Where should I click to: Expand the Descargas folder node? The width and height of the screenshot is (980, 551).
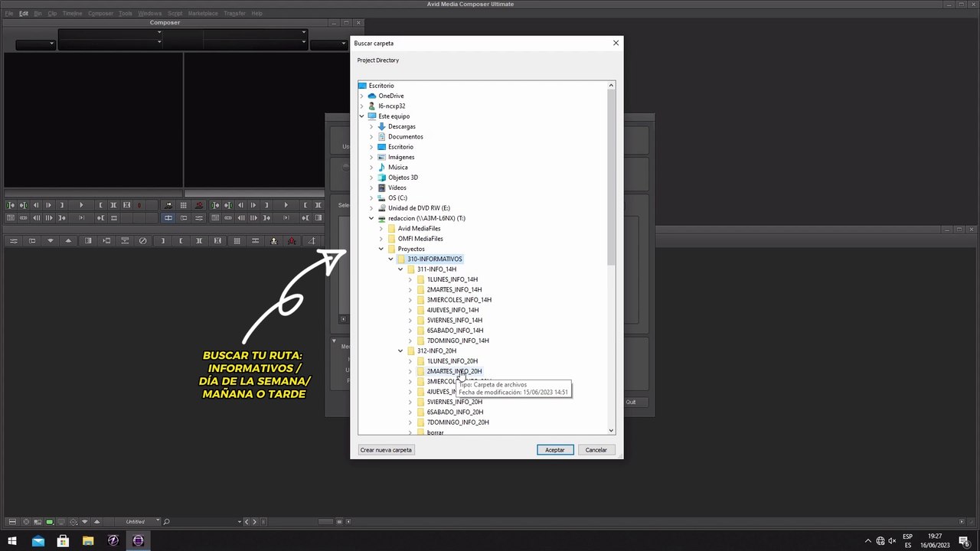tap(371, 126)
